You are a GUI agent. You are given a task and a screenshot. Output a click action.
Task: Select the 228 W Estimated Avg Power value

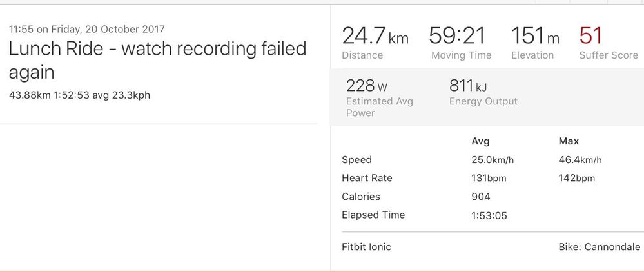pyautogui.click(x=366, y=86)
